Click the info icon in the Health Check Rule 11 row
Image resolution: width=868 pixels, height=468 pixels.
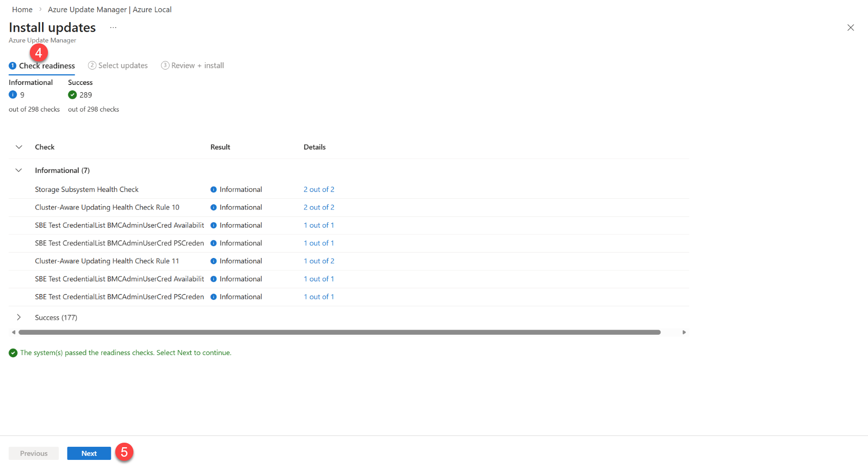tap(213, 261)
